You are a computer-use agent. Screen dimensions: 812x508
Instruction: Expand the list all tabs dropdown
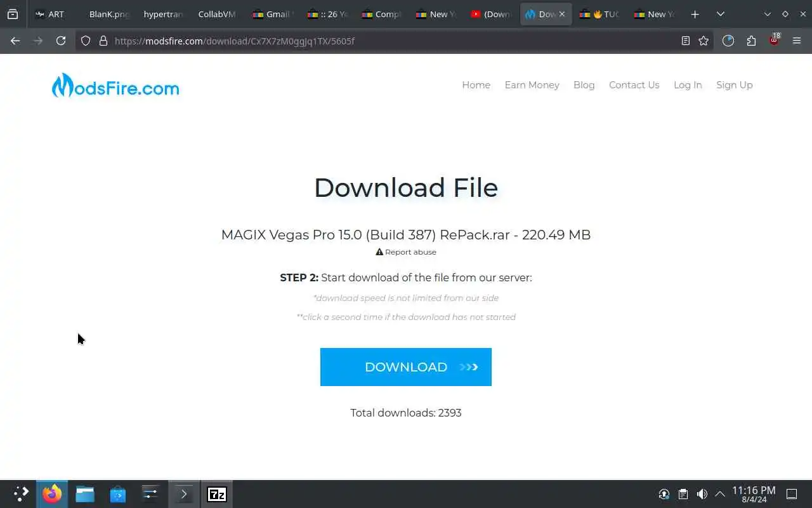(x=721, y=14)
